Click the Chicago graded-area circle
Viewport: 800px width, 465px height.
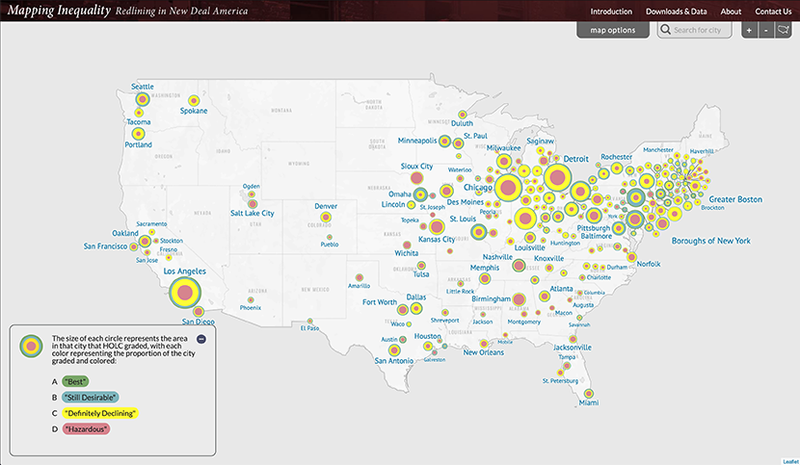(x=508, y=187)
